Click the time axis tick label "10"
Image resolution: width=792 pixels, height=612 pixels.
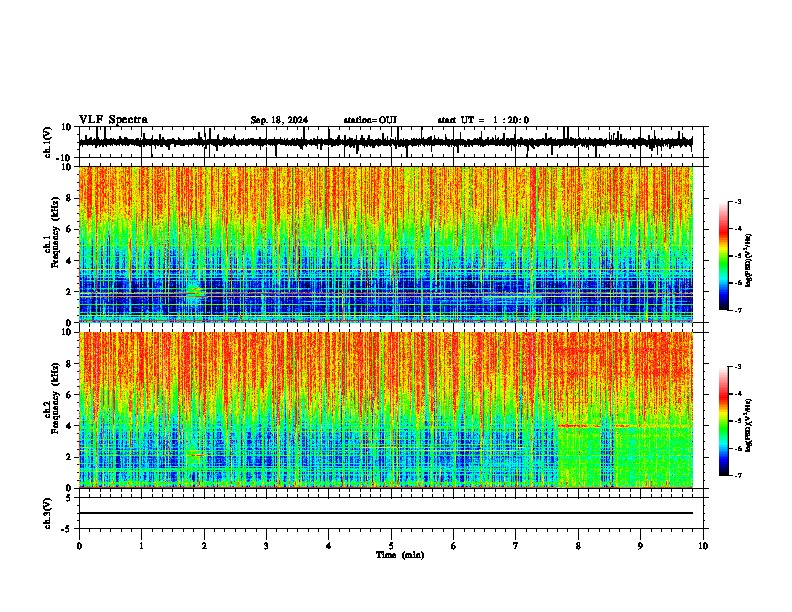(x=703, y=546)
